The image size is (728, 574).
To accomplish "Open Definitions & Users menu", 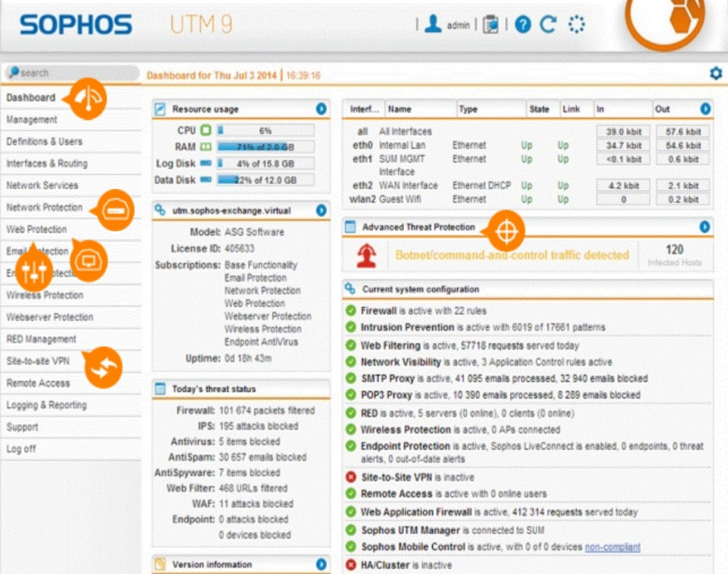I will 44,141.
